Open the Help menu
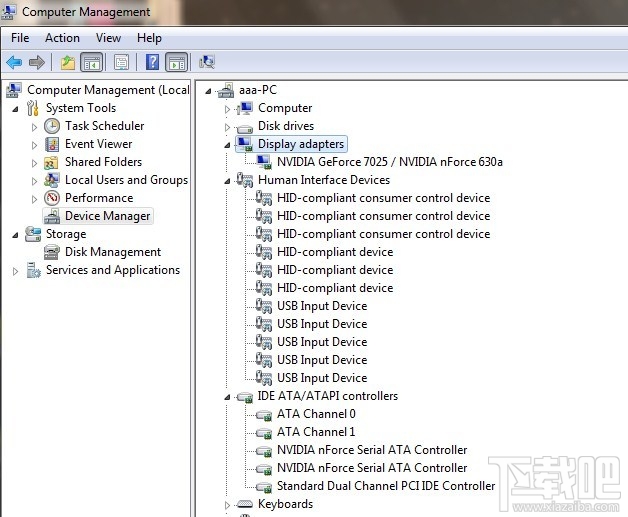Image resolution: width=628 pixels, height=517 pixels. [x=149, y=38]
